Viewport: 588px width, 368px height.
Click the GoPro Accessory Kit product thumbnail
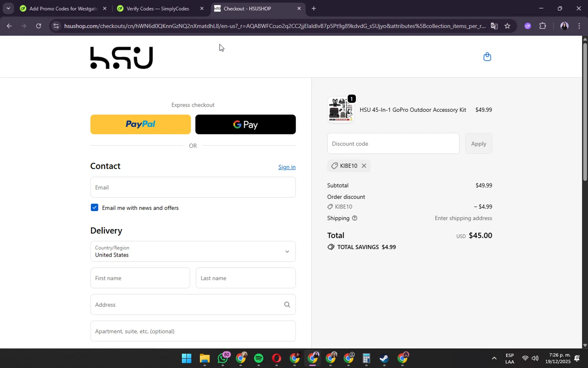[x=340, y=110]
